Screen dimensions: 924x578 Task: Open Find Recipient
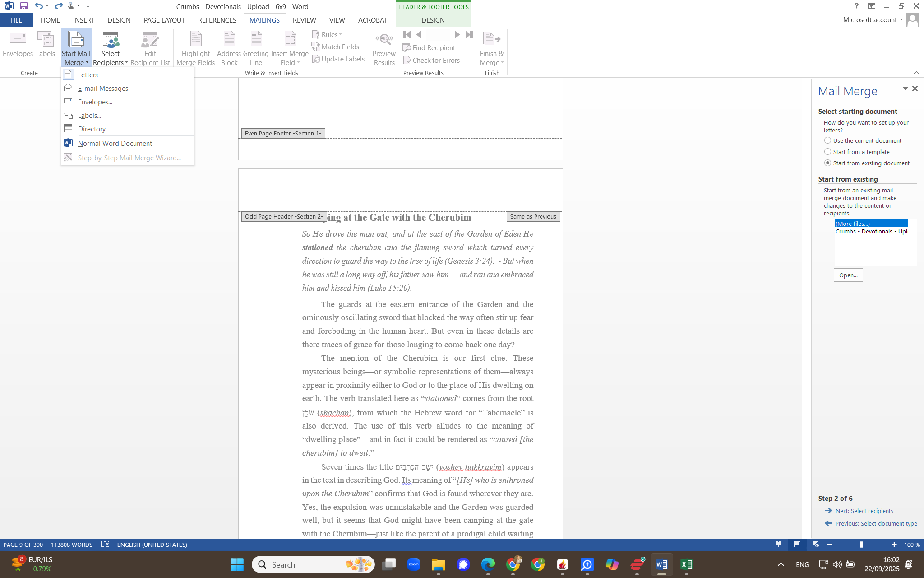pos(430,47)
